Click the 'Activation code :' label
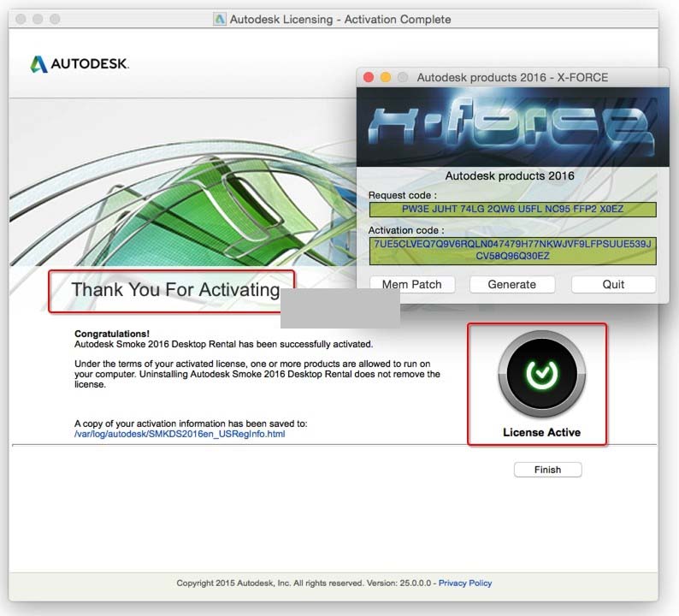This screenshot has width=679, height=616. (406, 230)
